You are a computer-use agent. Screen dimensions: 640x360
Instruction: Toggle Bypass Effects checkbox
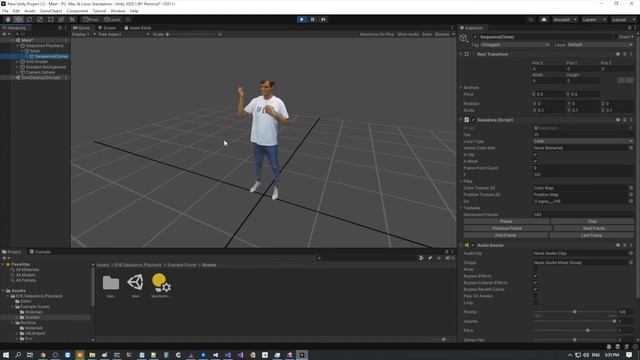click(536, 276)
